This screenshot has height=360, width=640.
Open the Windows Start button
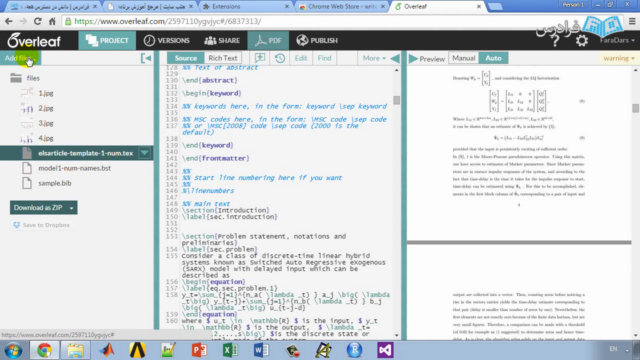[x=13, y=350]
